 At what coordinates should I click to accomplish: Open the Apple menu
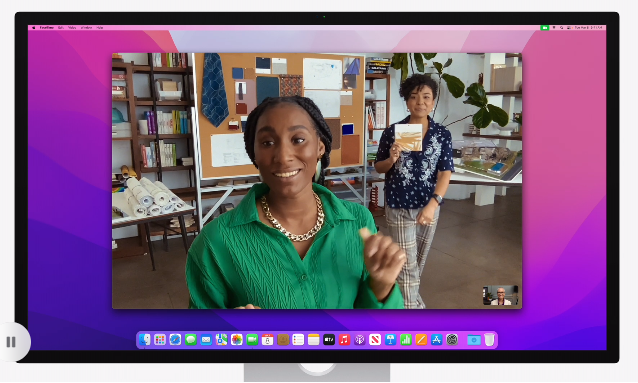tap(34, 28)
